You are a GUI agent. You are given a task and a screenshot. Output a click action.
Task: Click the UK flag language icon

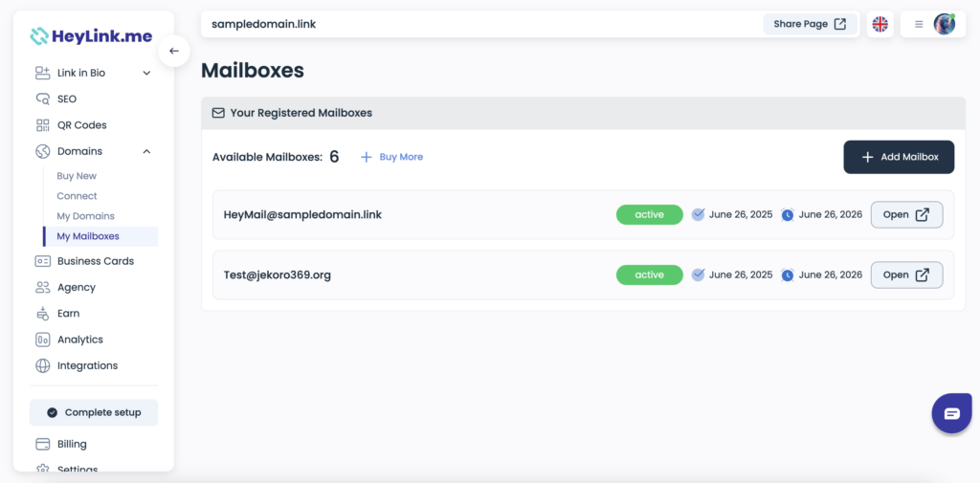(x=880, y=24)
